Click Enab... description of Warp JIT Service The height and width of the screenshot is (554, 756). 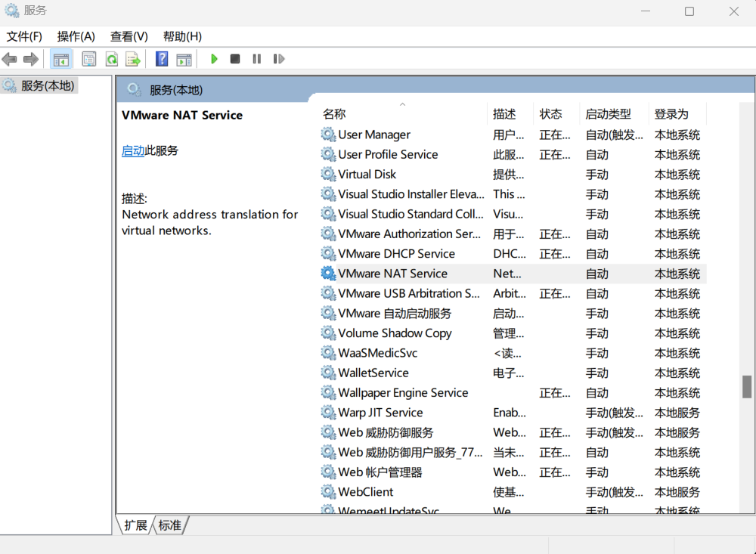click(509, 413)
